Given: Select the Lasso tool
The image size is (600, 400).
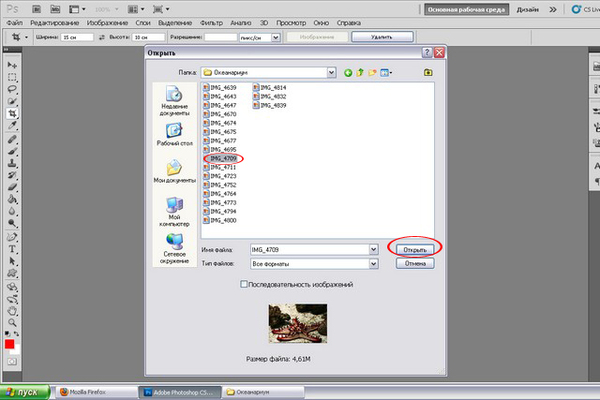Looking at the screenshot, I should [x=13, y=89].
